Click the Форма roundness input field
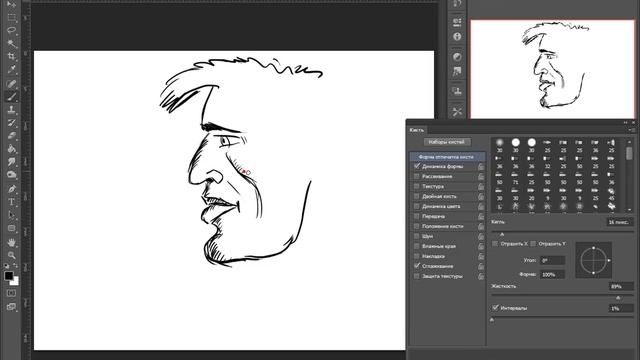This screenshot has height=360, width=640. 552,275
